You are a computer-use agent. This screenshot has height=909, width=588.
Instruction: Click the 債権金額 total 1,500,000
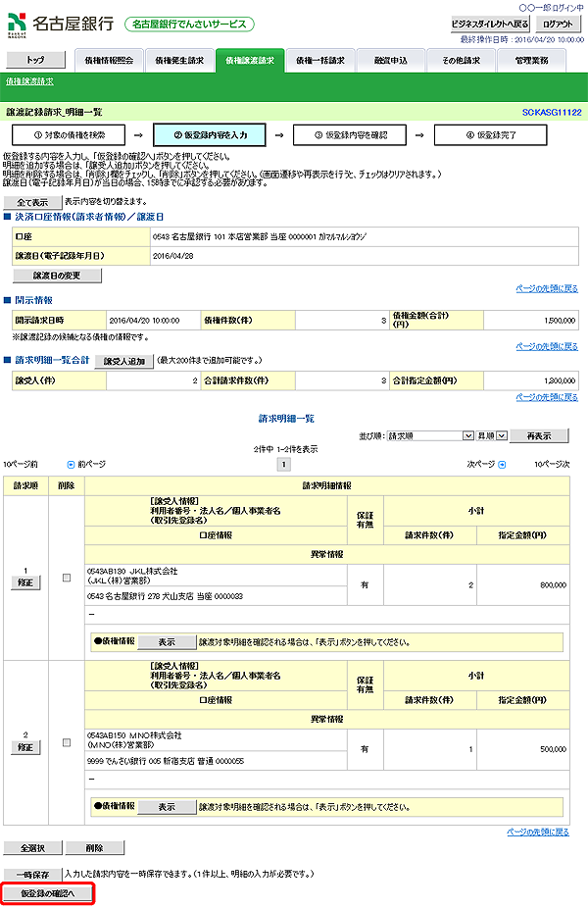pyautogui.click(x=560, y=320)
